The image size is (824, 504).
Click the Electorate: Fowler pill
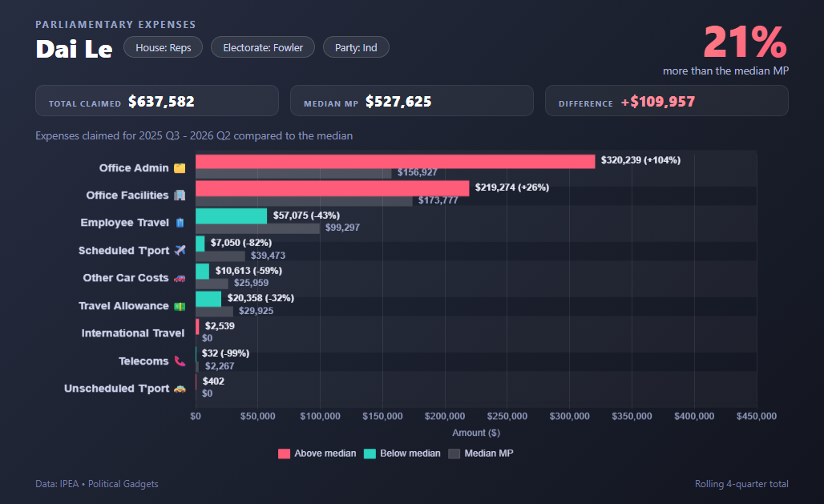263,47
